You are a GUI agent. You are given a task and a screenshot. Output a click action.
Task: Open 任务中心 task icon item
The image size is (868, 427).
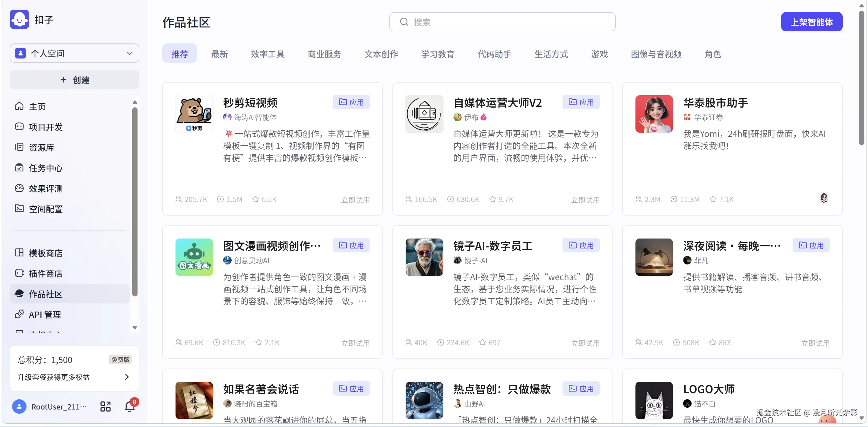coord(19,168)
